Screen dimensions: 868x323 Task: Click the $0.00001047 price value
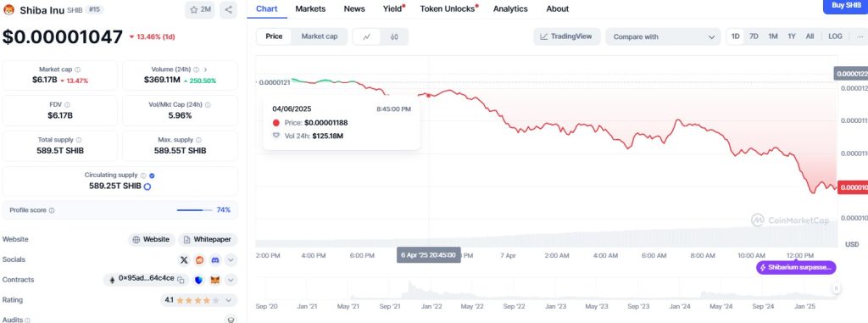pyautogui.click(x=63, y=37)
